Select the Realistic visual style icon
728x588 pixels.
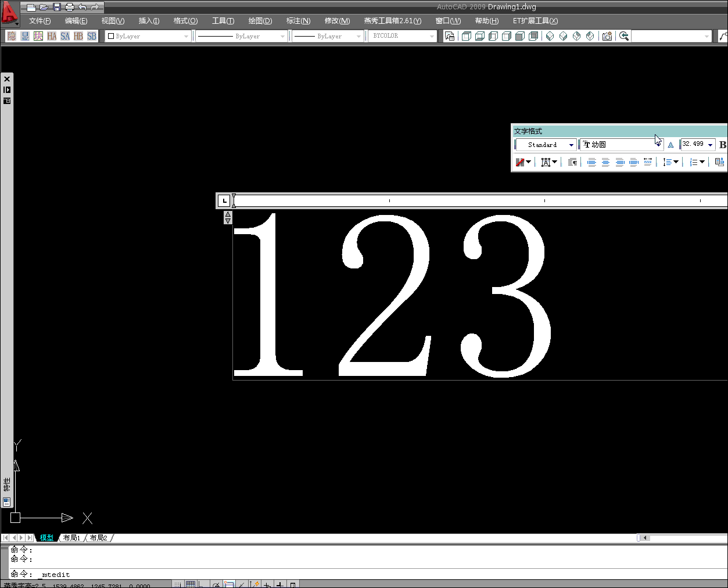(519, 35)
